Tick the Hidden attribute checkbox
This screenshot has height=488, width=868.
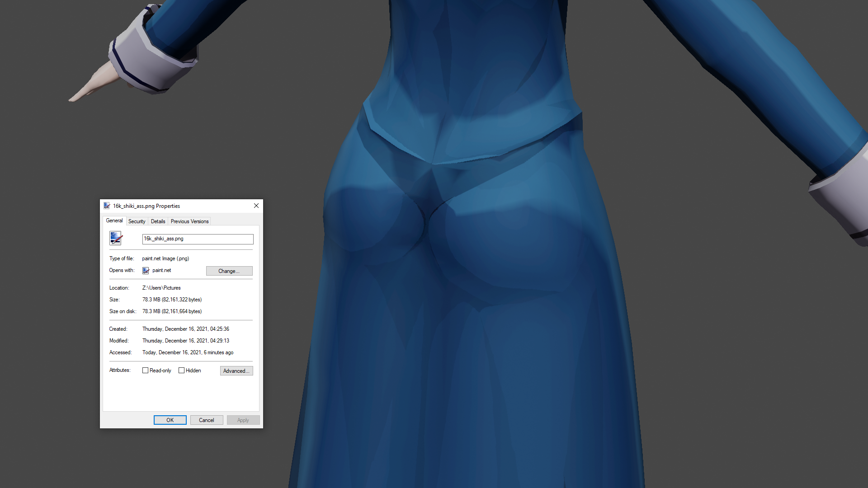click(x=181, y=371)
